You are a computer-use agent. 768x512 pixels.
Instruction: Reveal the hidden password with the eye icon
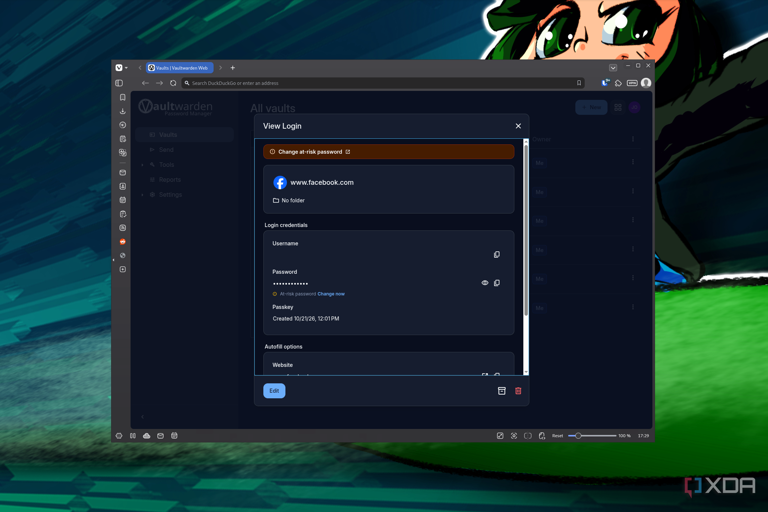[485, 283]
